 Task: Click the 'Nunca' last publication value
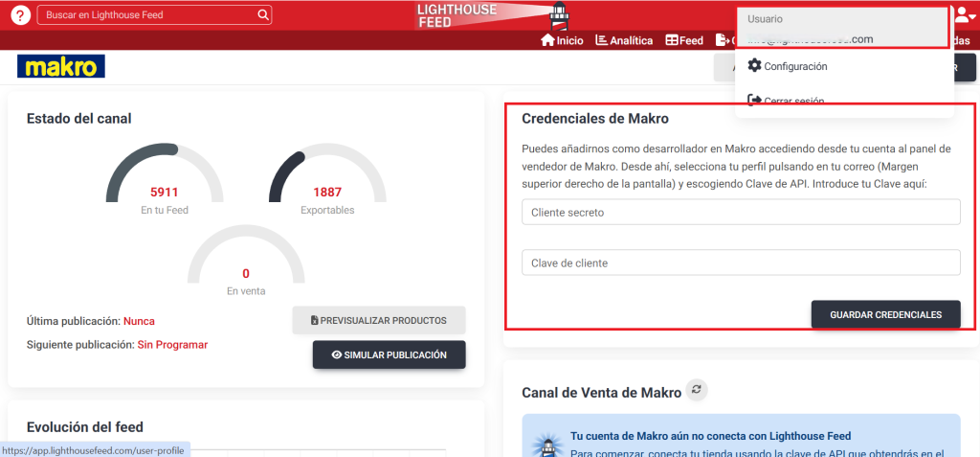139,321
